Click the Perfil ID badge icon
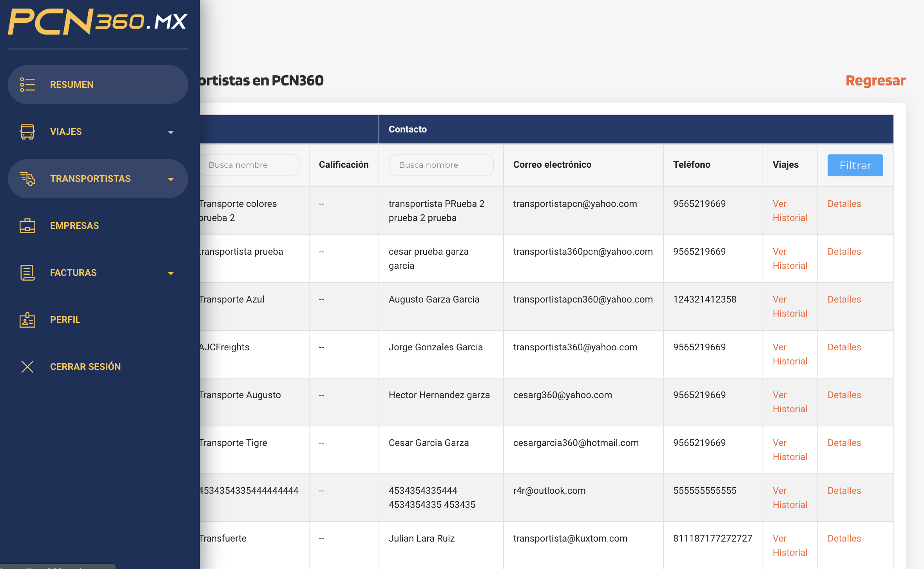The height and width of the screenshot is (569, 924). pyautogui.click(x=27, y=320)
